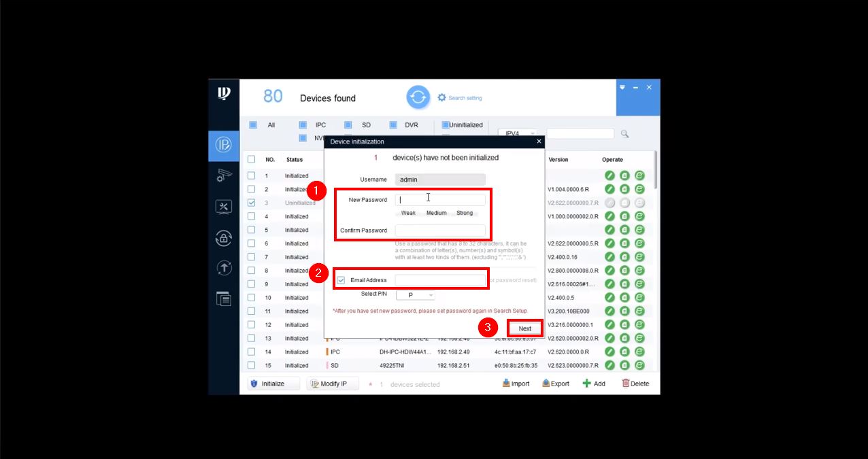Sort by the NO. column header
Viewport: 868px width, 459px height.
coord(270,160)
